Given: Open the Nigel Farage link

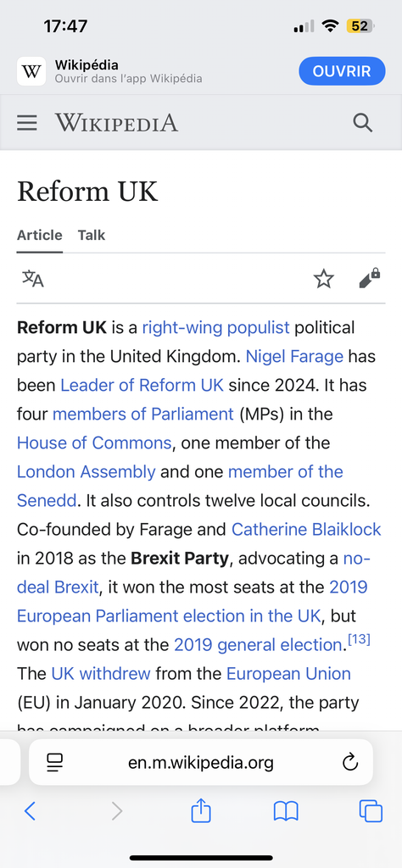Looking at the screenshot, I should [x=294, y=357].
